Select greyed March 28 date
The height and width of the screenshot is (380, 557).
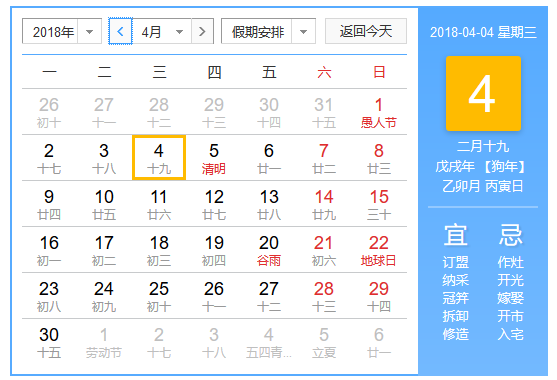[159, 112]
